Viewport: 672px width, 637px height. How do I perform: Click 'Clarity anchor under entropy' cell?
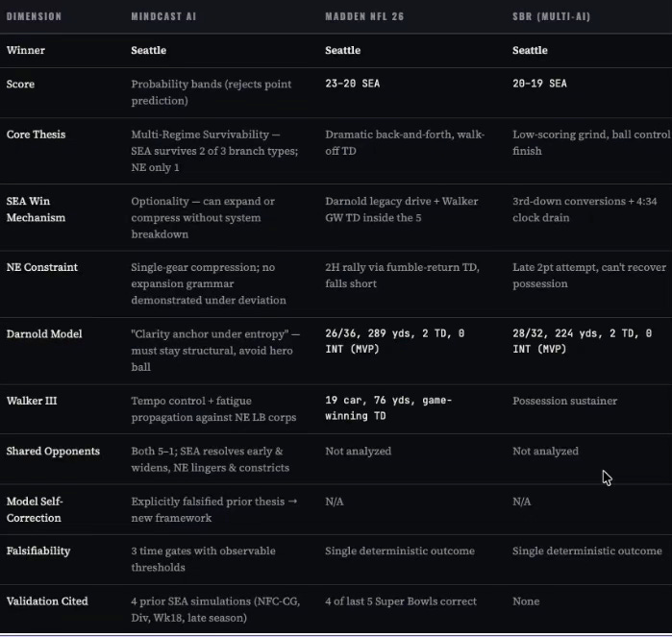point(215,351)
